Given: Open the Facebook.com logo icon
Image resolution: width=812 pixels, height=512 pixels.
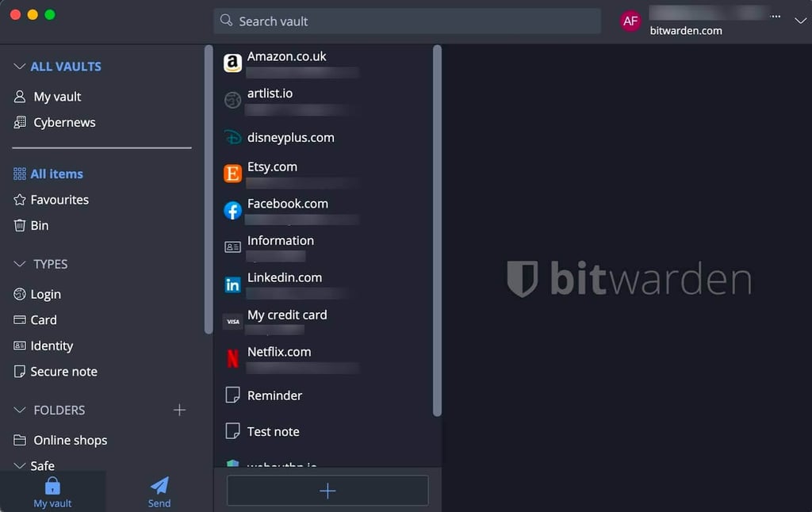Looking at the screenshot, I should click(x=232, y=211).
